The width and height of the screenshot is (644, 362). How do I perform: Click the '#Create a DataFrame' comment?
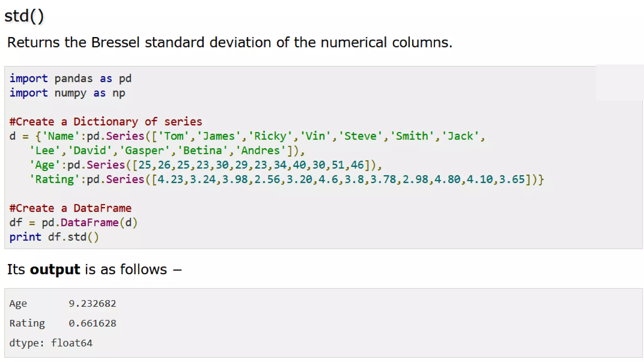(x=70, y=208)
